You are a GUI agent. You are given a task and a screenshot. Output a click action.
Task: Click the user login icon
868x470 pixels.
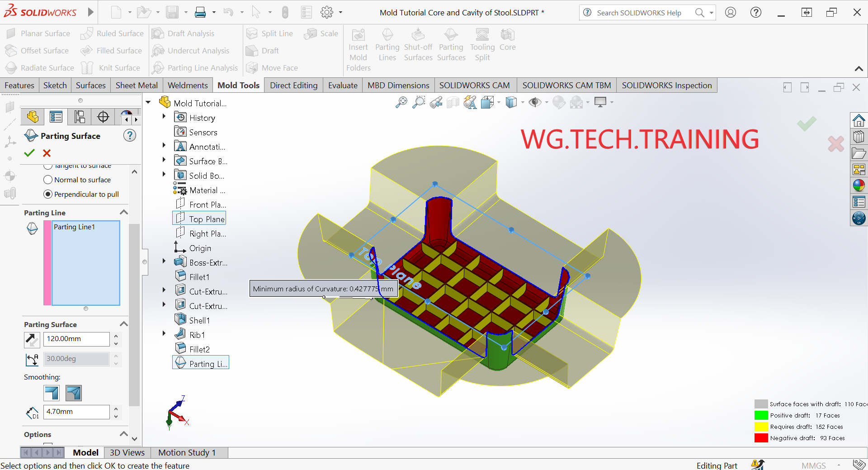pyautogui.click(x=731, y=12)
